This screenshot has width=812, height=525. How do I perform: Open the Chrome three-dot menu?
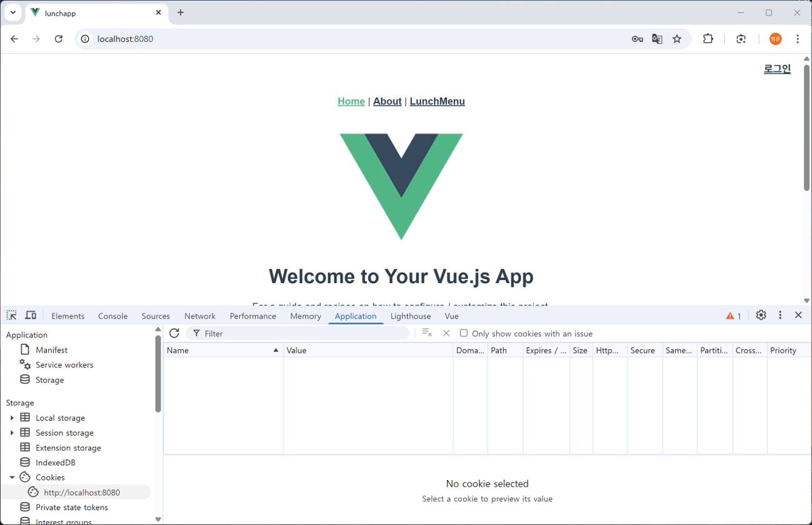[798, 39]
